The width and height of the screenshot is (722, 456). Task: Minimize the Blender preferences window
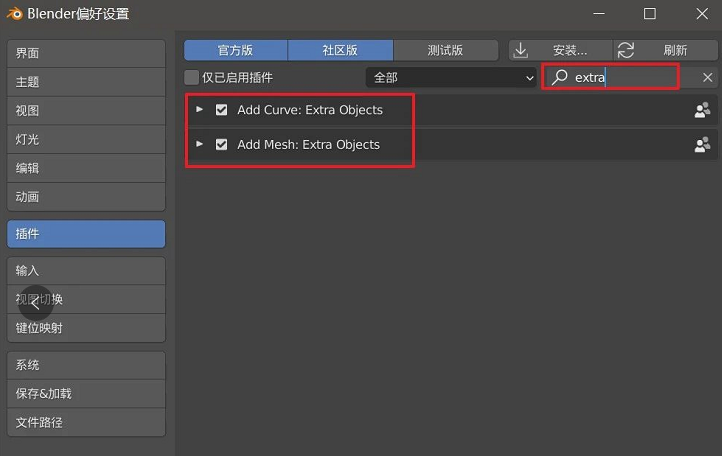[x=599, y=14]
